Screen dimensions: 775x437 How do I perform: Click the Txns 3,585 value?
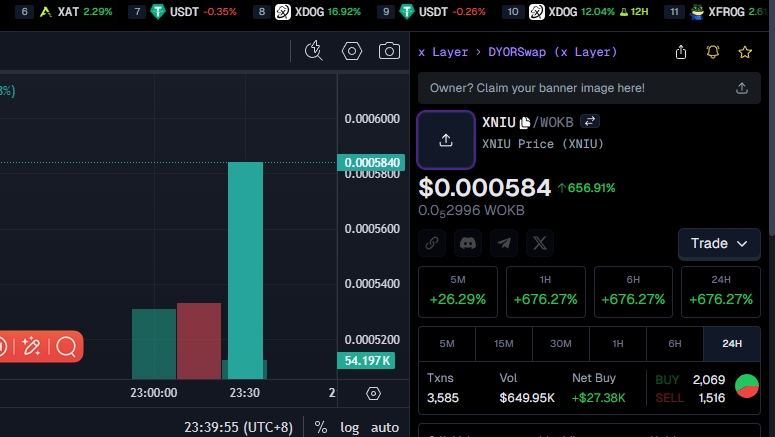point(443,398)
